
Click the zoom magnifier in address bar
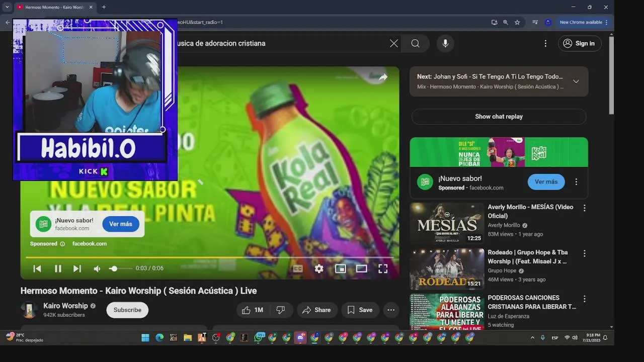pos(506,22)
